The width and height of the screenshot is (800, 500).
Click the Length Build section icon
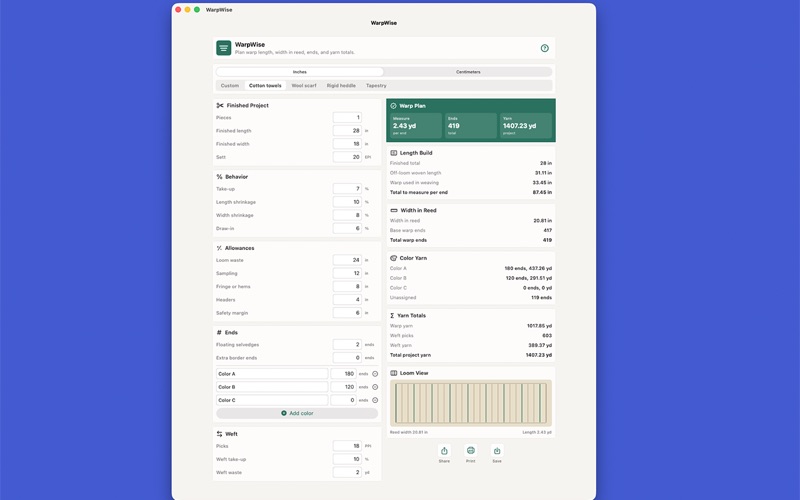click(x=393, y=153)
